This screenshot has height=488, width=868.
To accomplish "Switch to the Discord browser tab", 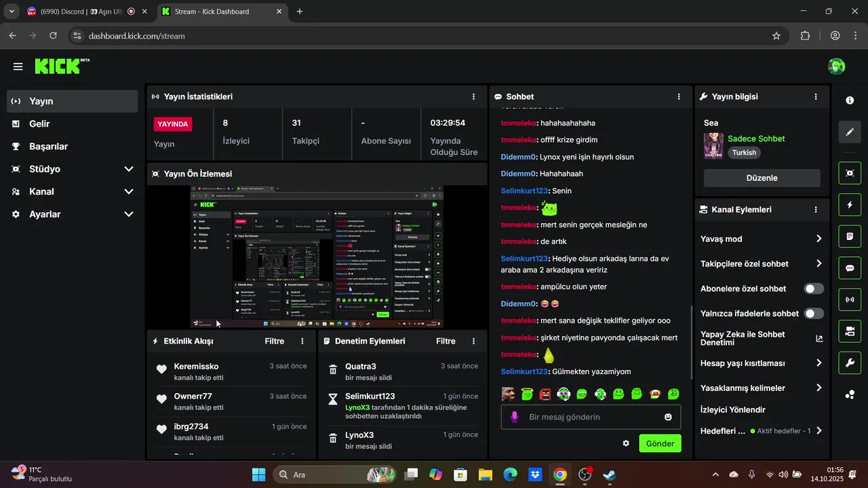I will pos(87,12).
